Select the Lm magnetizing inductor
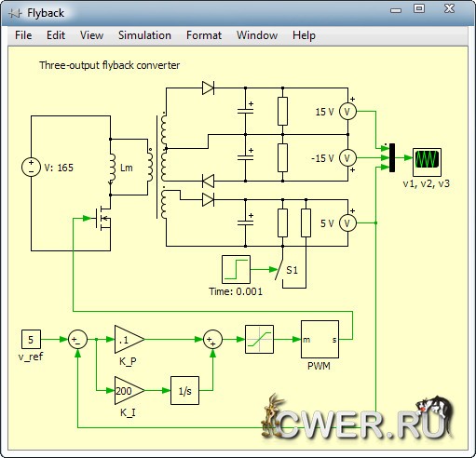 click(111, 168)
